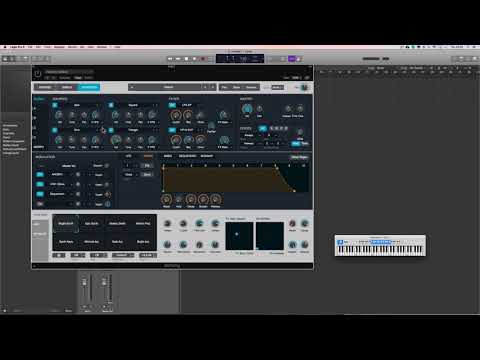Toggle Source C on button

coord(55,130)
